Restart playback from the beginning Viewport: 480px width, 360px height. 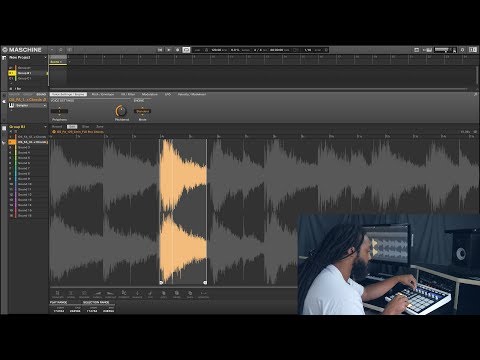(160, 50)
